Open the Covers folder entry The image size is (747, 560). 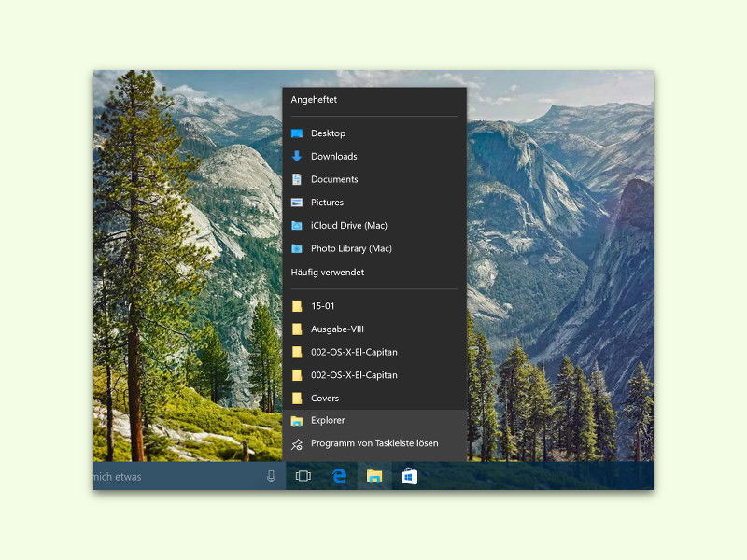click(374, 399)
